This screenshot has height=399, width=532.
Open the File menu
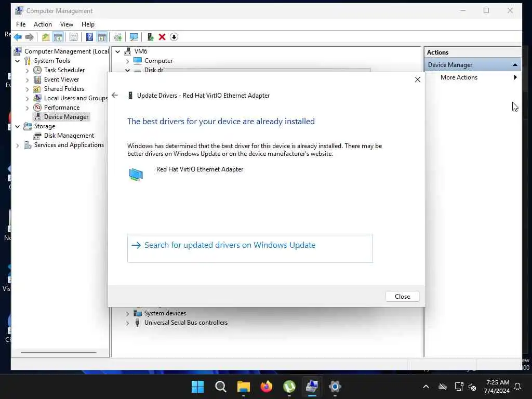[21, 24]
